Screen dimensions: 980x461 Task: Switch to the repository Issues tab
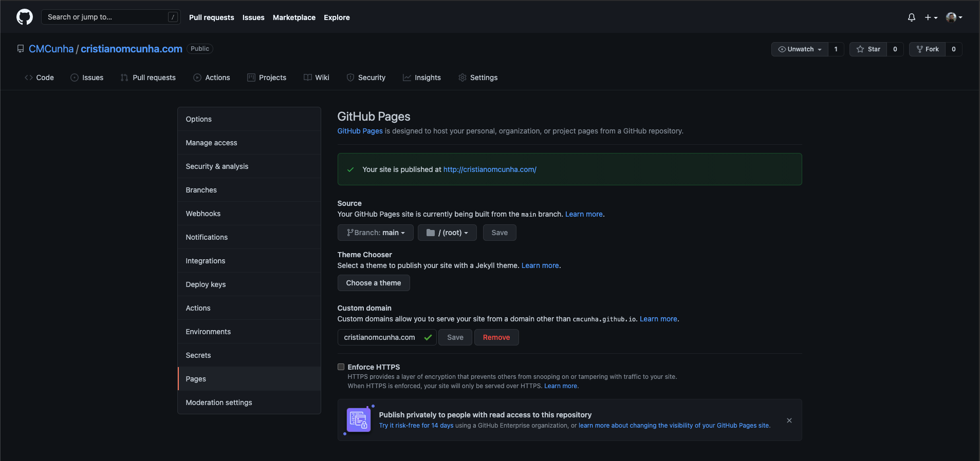(x=87, y=78)
